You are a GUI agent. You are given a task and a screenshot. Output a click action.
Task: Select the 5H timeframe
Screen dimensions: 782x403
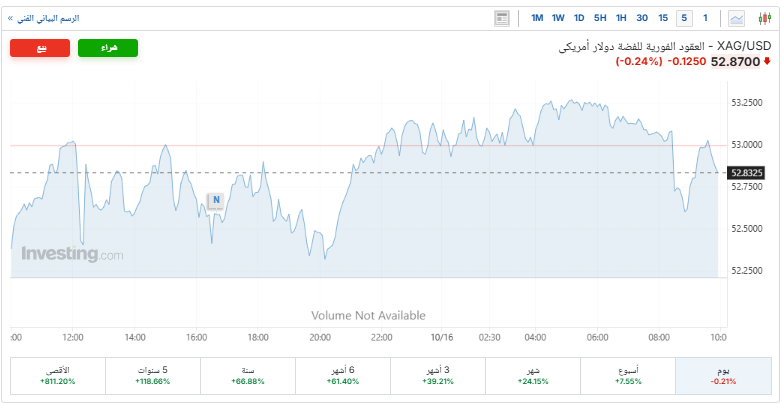tap(600, 18)
